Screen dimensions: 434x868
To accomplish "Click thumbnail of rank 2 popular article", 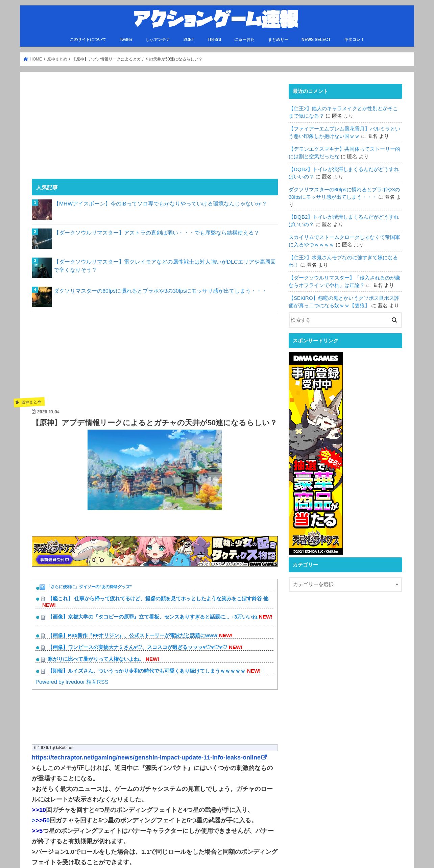I will point(42,239).
